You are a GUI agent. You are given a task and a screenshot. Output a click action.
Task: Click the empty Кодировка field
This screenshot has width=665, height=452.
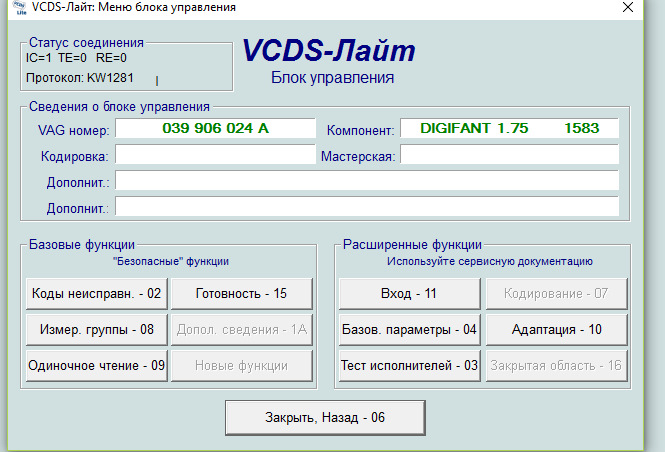215,154
